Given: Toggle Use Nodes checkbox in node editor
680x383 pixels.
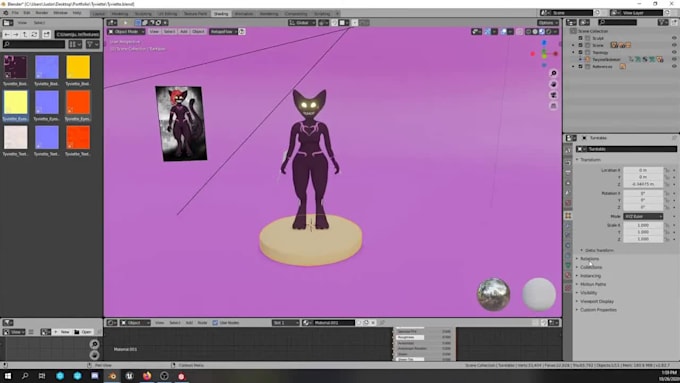Looking at the screenshot, I should pyautogui.click(x=215, y=323).
